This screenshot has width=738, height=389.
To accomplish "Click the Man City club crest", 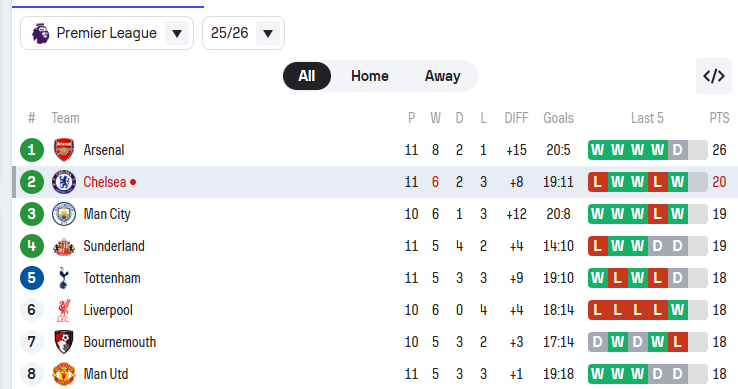I will (64, 214).
